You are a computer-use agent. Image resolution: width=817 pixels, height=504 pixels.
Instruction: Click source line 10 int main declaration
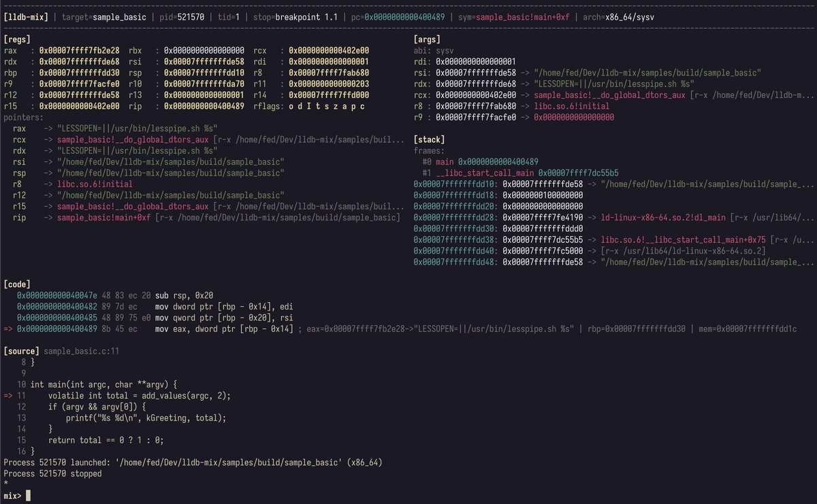click(103, 384)
